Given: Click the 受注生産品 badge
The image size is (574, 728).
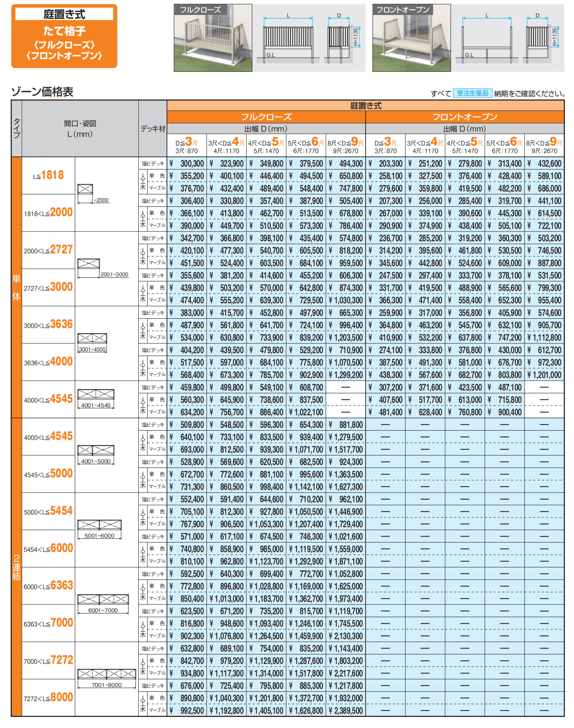Looking at the screenshot, I should [x=472, y=93].
